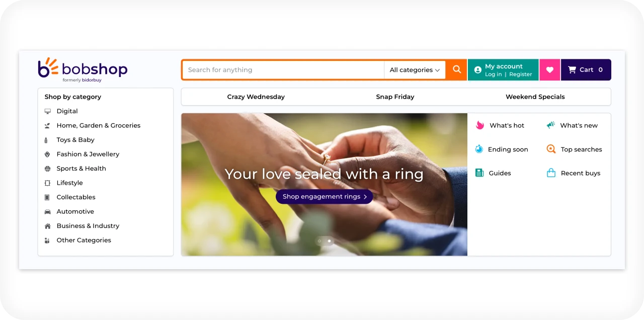Expand the All categories dropdown
Screen dimensions: 644x320
(x=415, y=70)
